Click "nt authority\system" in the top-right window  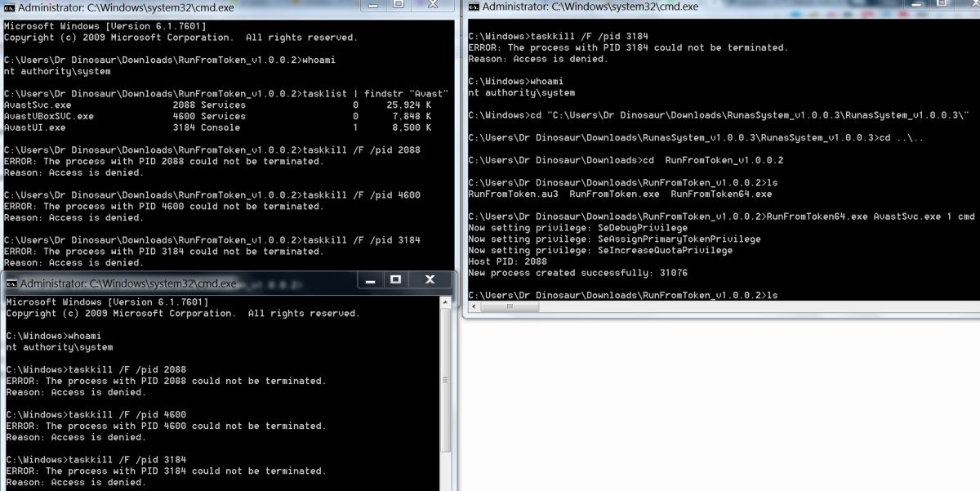click(x=521, y=92)
